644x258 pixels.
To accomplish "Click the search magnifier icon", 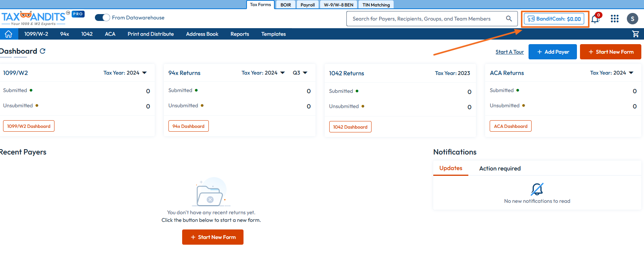I will pyautogui.click(x=509, y=19).
